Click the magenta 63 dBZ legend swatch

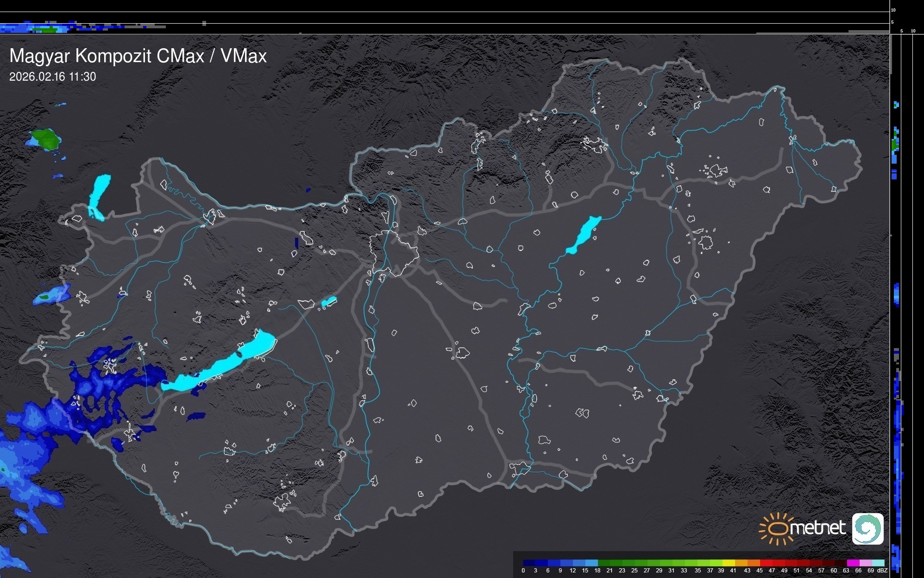tap(852, 563)
